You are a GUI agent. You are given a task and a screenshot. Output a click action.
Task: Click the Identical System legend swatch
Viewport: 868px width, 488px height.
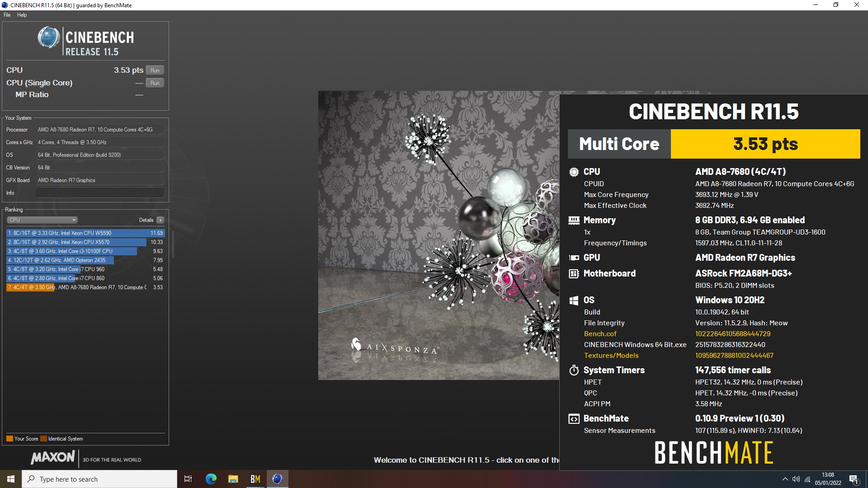(x=43, y=439)
